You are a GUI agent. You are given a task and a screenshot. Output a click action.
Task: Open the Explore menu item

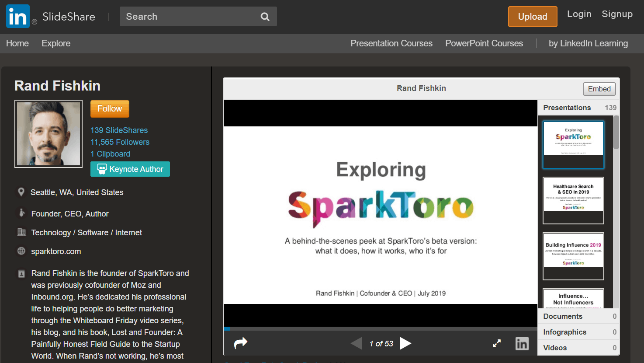(56, 43)
